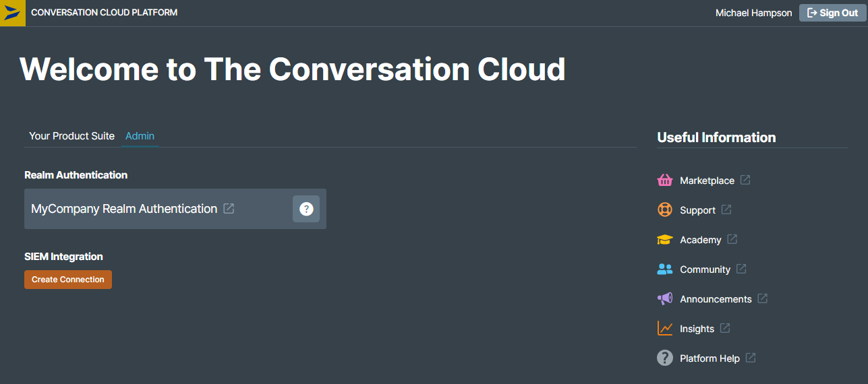
Task: Click the Insights chart icon
Action: (665, 329)
